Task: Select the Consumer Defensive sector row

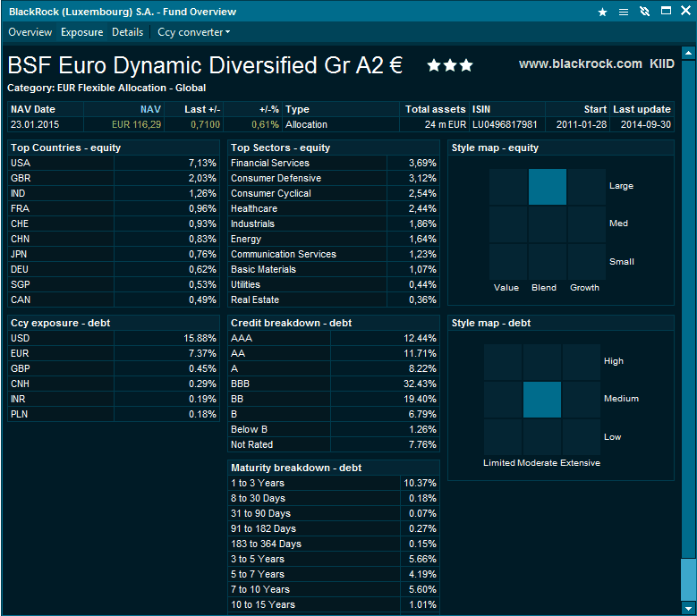Action: click(x=334, y=178)
